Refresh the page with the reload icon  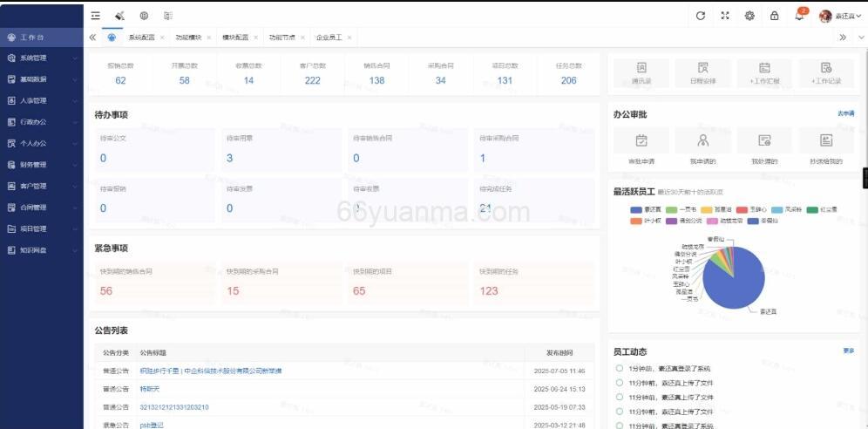point(701,16)
